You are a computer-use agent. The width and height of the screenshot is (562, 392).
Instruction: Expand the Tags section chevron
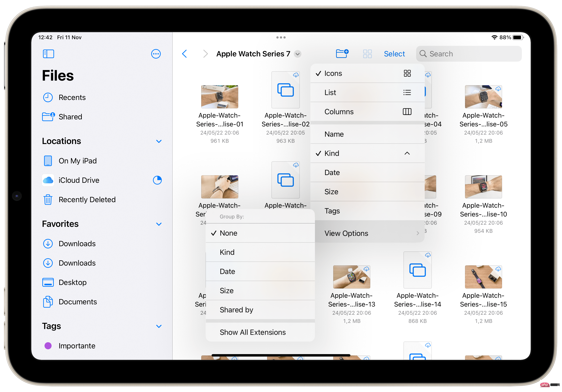159,326
